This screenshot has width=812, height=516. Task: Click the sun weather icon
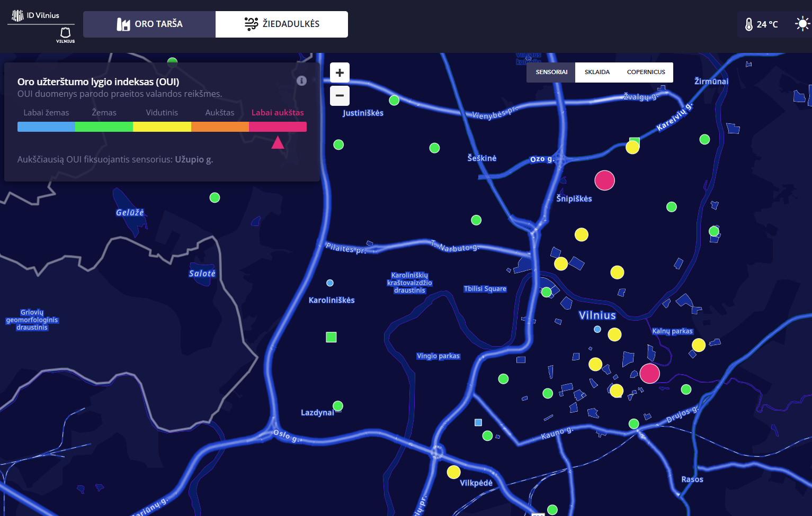point(802,24)
